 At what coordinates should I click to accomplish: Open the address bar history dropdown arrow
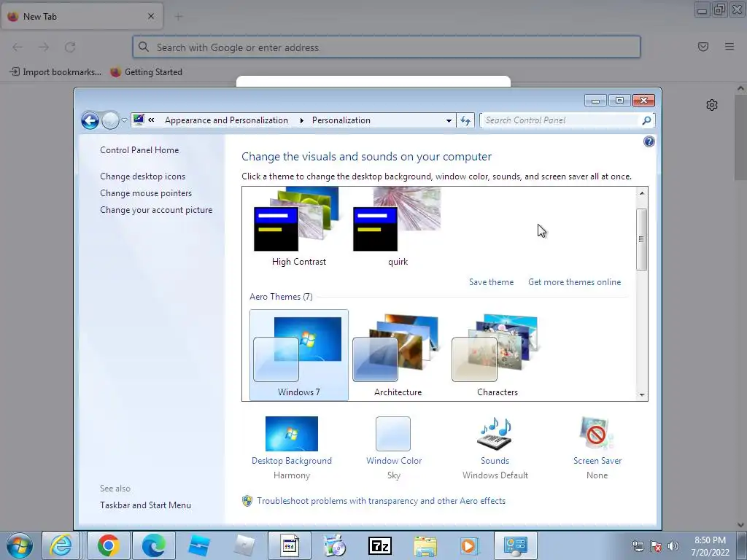click(x=449, y=120)
